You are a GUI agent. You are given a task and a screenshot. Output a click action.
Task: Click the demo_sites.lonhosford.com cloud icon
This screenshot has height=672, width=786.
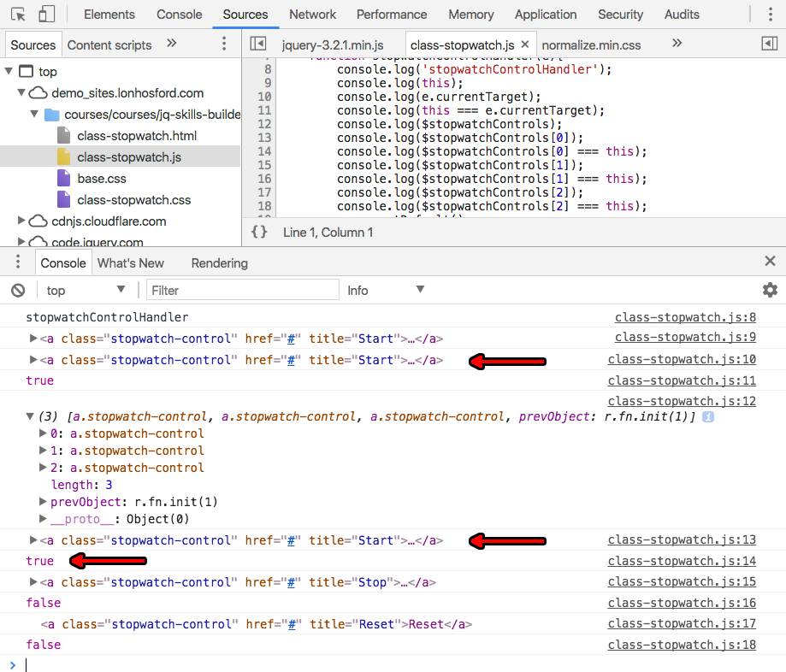coord(38,92)
